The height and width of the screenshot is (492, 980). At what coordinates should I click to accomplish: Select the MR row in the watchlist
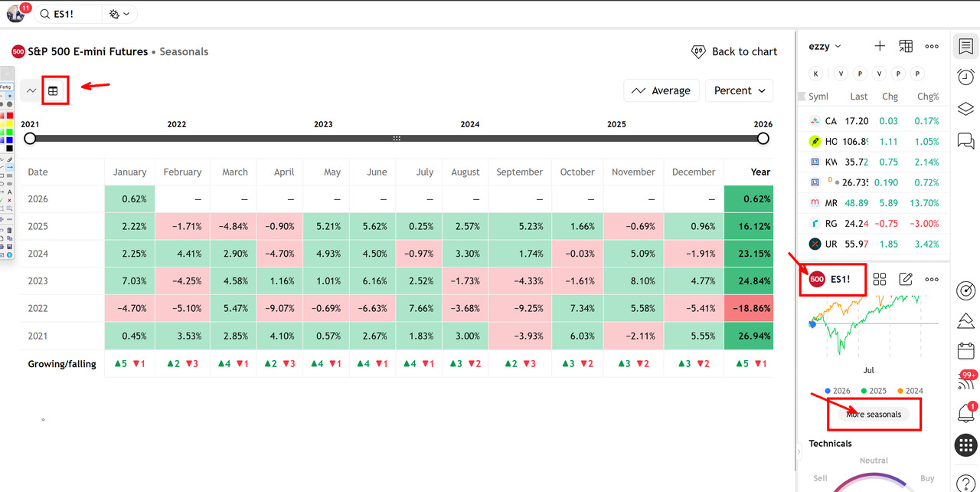(x=873, y=203)
